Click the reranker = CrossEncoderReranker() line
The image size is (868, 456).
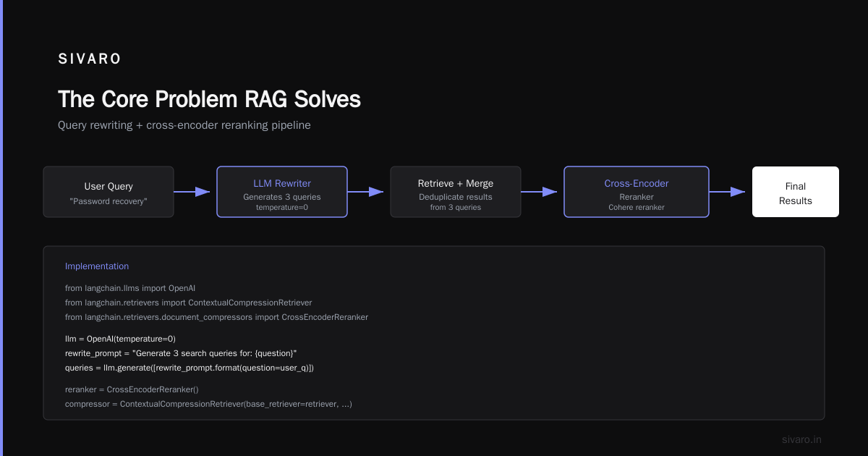coord(132,389)
